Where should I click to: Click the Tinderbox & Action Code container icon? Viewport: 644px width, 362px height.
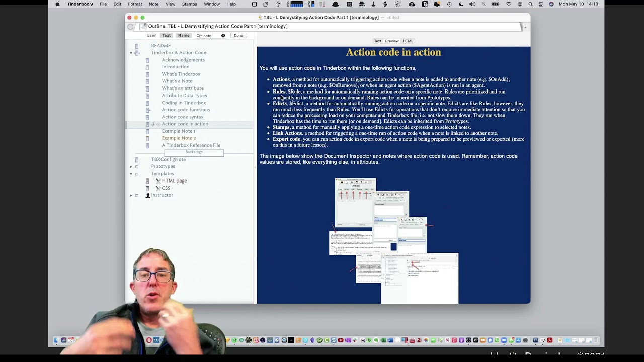click(x=137, y=53)
